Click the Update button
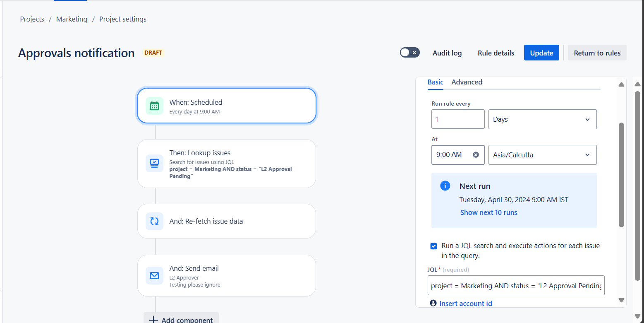The width and height of the screenshot is (644, 323). [541, 53]
